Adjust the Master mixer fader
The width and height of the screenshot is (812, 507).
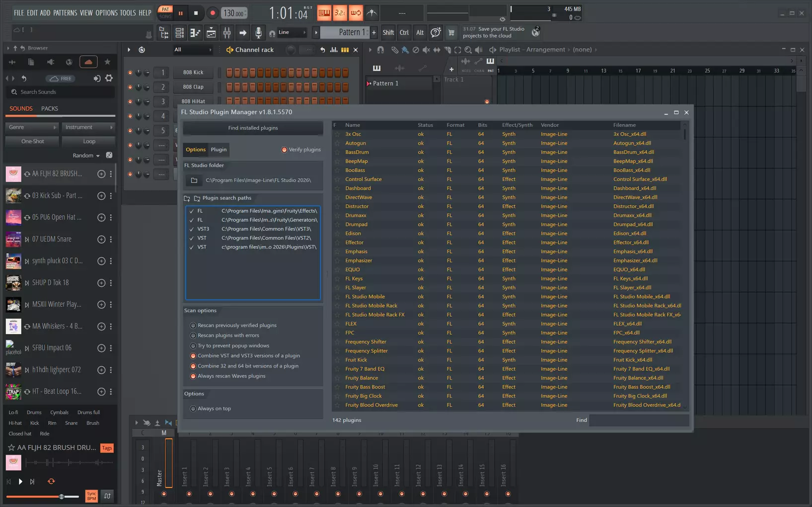[x=169, y=463]
